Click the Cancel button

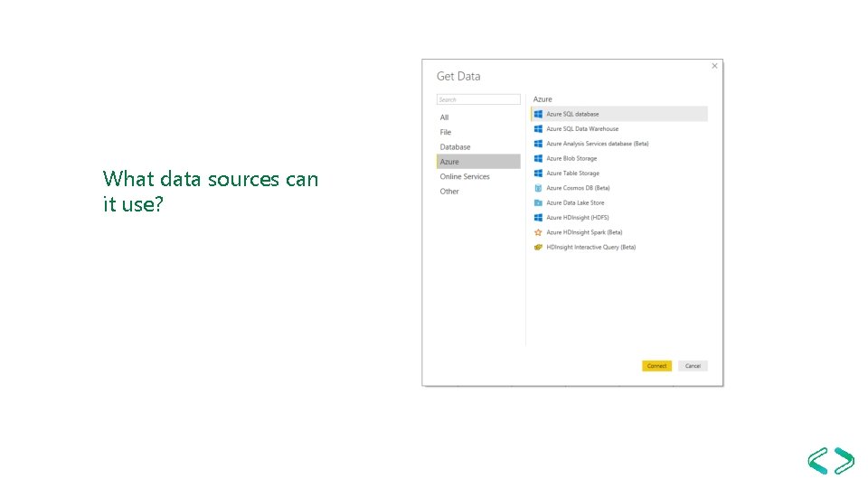(693, 366)
